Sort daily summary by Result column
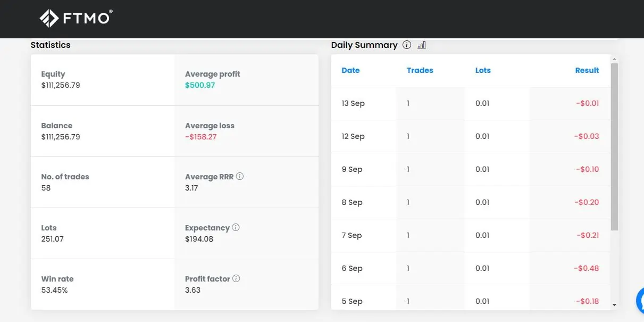The image size is (644, 322). 587,70
